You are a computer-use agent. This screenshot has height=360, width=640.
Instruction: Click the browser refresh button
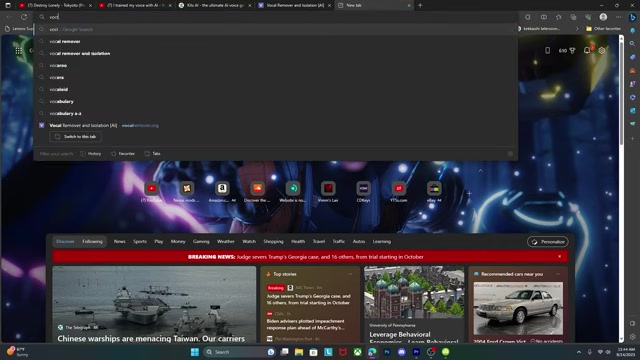[24, 17]
